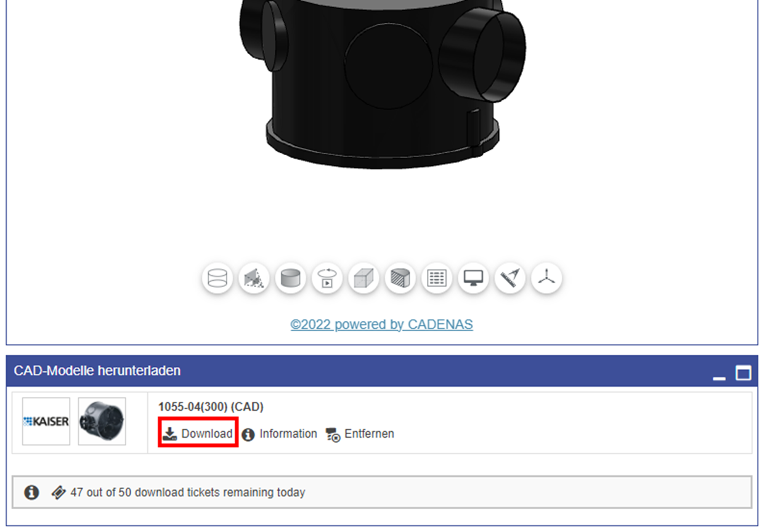
Task: Show the table data grid icon
Action: point(437,278)
